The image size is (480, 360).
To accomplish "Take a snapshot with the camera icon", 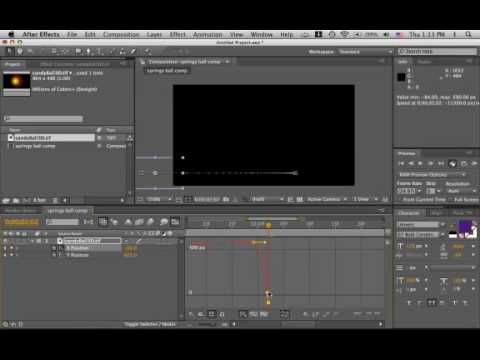I will [x=226, y=199].
